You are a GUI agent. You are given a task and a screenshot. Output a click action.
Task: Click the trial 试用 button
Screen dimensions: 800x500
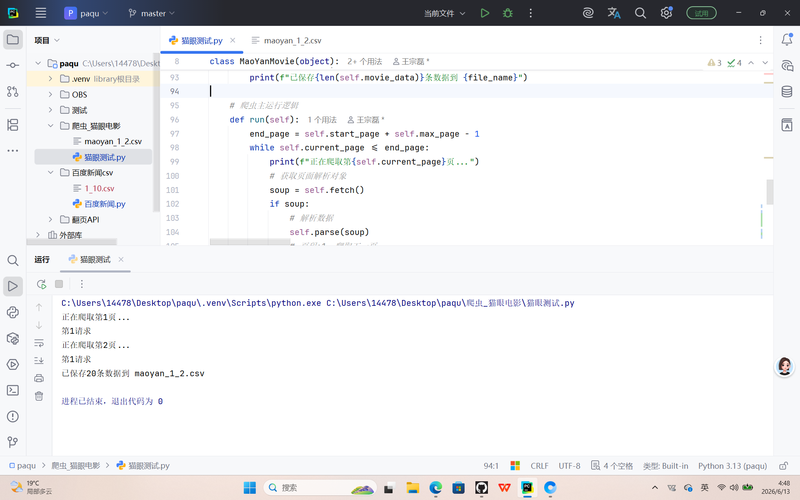pos(702,13)
